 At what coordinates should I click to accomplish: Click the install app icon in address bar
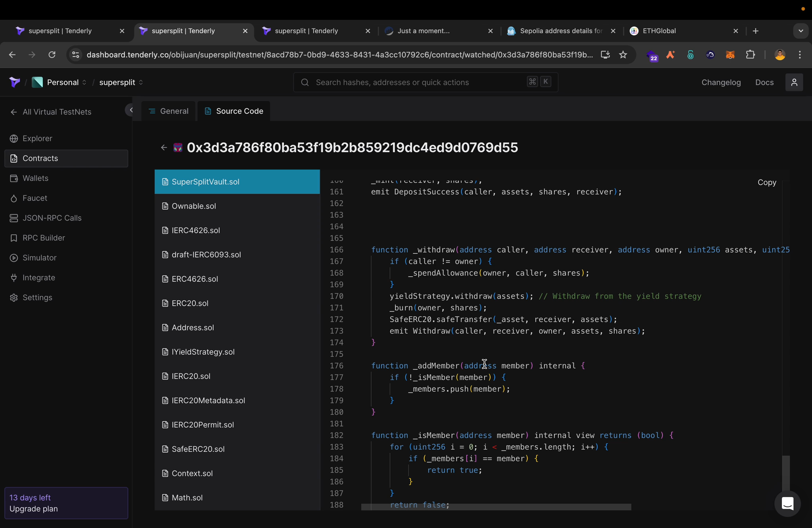tap(605, 55)
